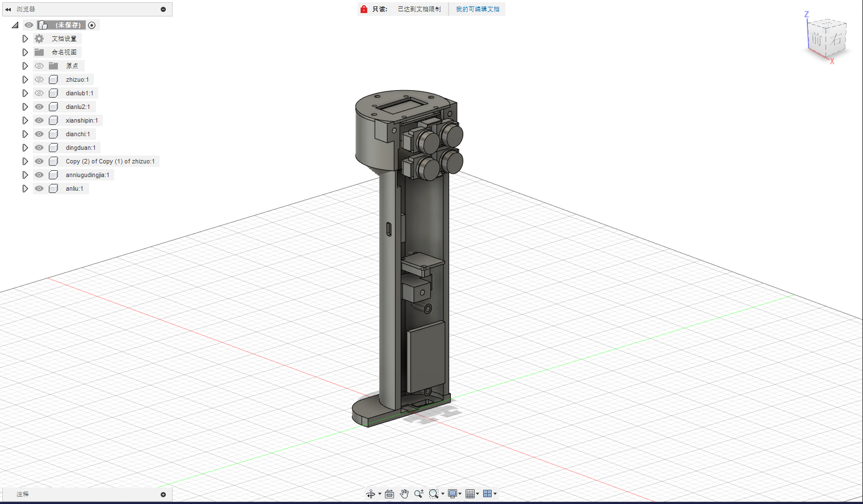
Task: Expand Copy (2) of Copy (1) of zhizuo:1
Action: point(25,161)
